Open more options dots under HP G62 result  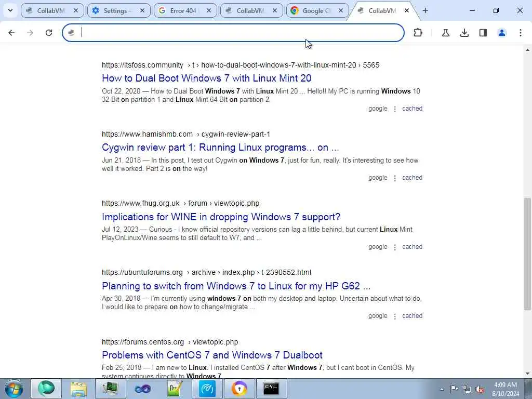(x=395, y=316)
